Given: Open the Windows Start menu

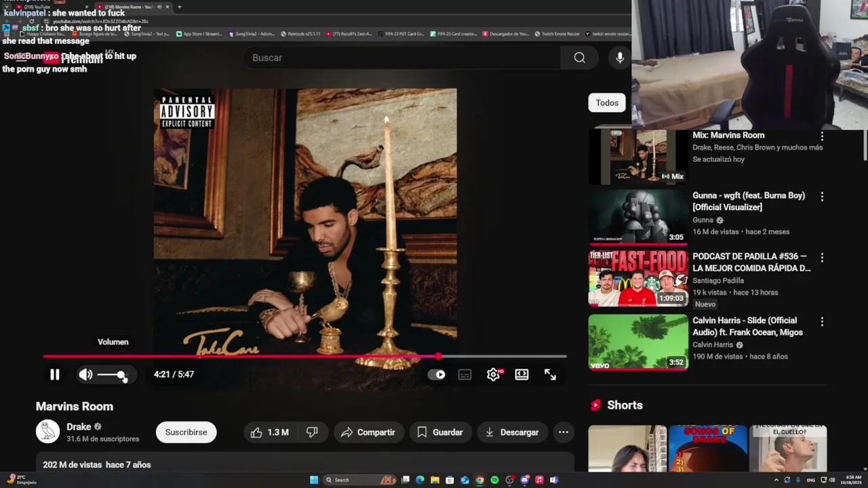Looking at the screenshot, I should [314, 480].
